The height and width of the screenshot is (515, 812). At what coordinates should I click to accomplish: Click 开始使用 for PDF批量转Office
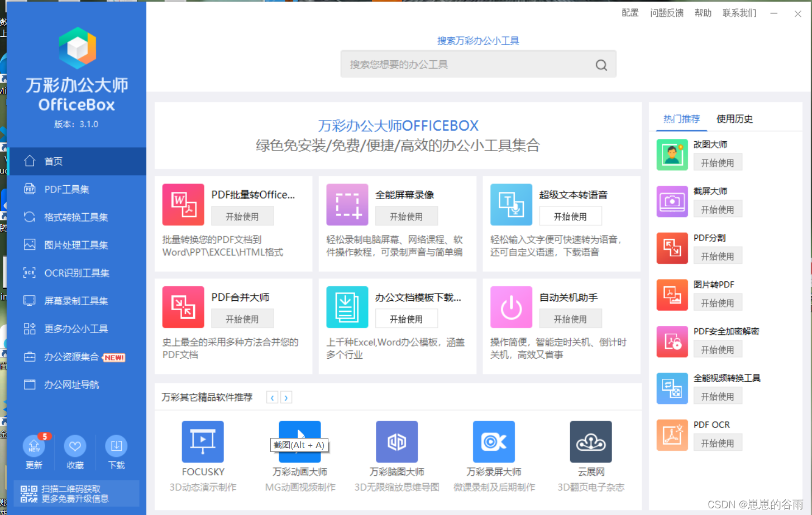(x=242, y=216)
